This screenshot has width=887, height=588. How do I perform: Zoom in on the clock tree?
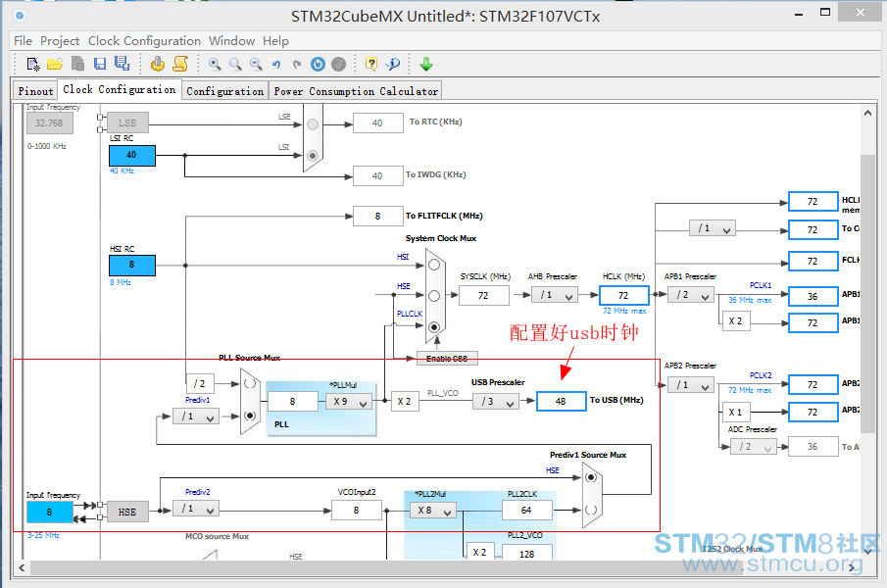click(x=215, y=65)
